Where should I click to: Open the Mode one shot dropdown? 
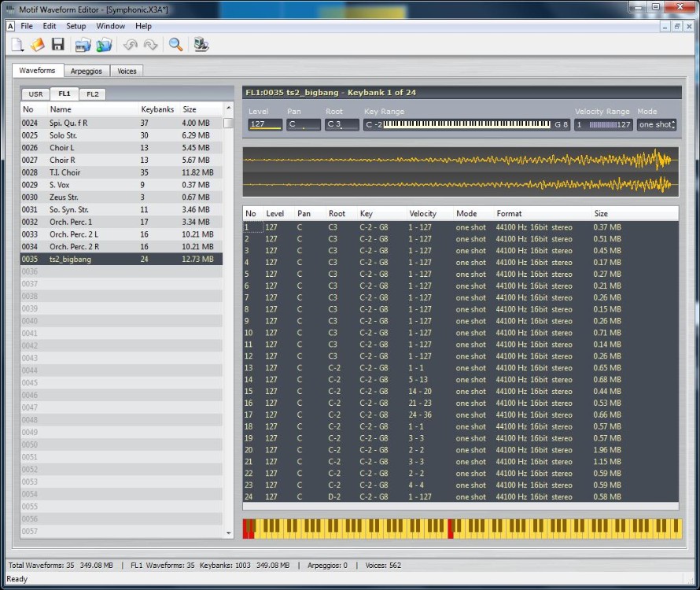[x=657, y=124]
